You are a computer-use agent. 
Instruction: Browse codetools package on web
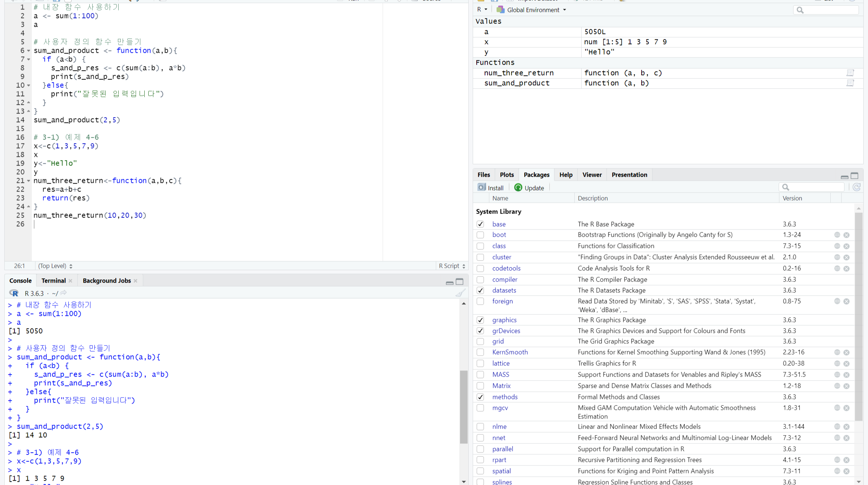[837, 269]
